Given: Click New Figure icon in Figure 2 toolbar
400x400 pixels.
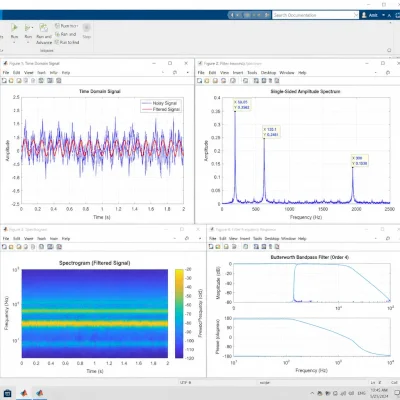Looking at the screenshot, I should click(x=199, y=80).
